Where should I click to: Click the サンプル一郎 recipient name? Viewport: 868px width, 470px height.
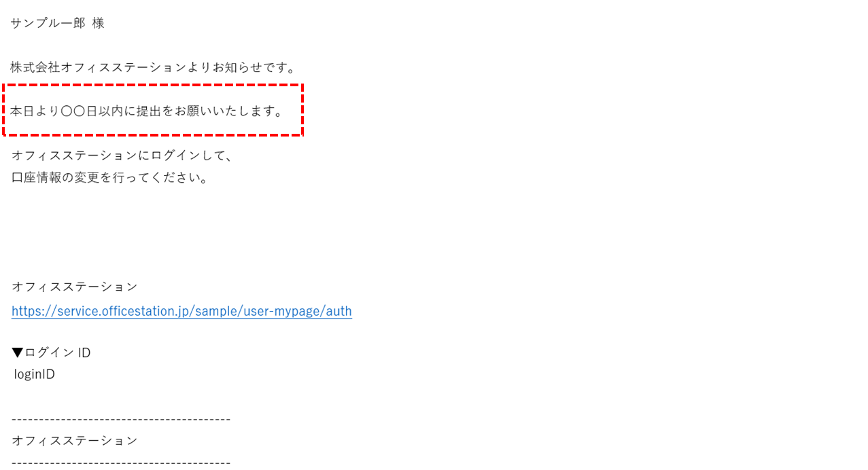point(48,23)
